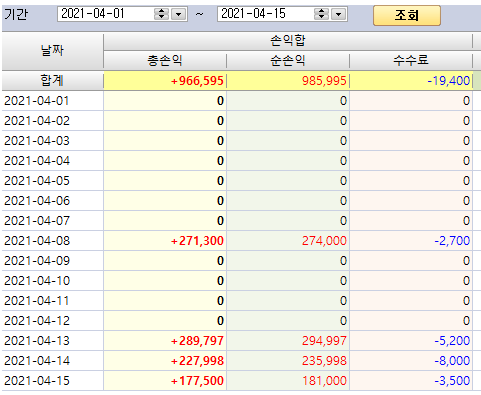Select 294,997 순손익 cell
Screen dimensions: 481x395
[288, 341]
